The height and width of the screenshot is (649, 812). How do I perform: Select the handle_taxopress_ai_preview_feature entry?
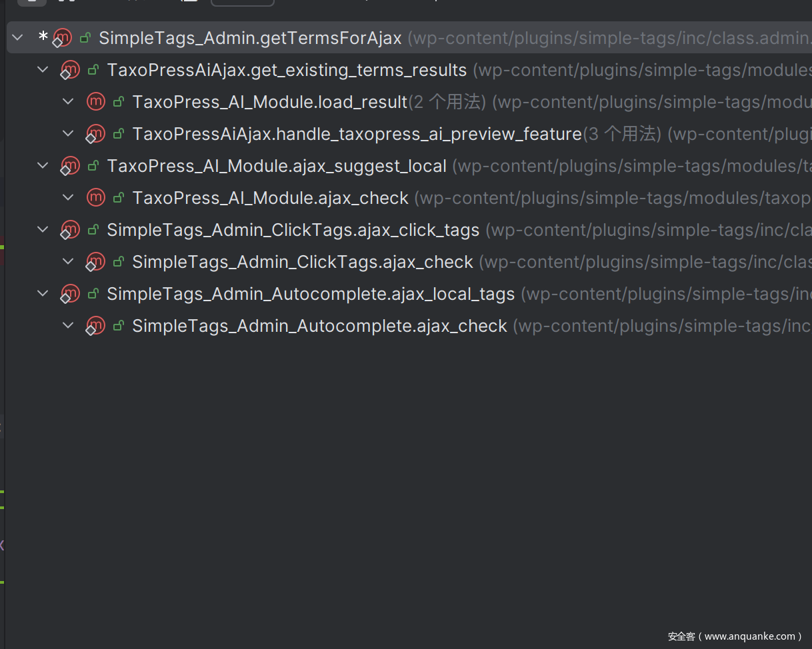[x=357, y=134]
